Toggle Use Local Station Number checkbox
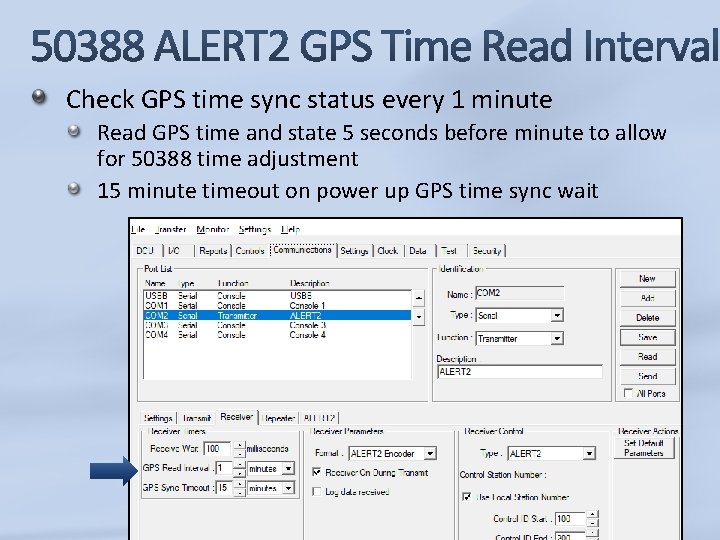Viewport: 720px width, 540px height. pyautogui.click(x=467, y=497)
